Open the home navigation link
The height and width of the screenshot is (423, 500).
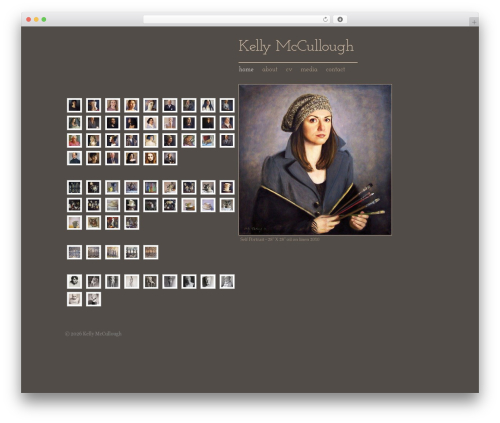[246, 69]
